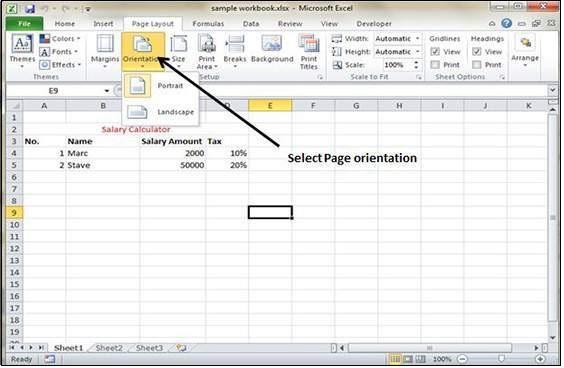The height and width of the screenshot is (368, 564).
Task: Toggle Gridlines Print checkbox
Action: (x=435, y=65)
